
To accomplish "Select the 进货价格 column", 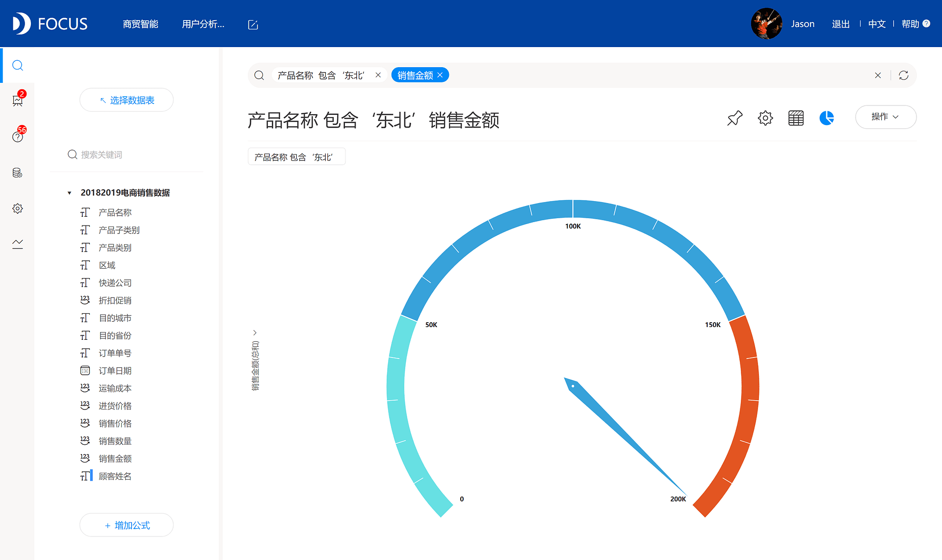I will 115,406.
